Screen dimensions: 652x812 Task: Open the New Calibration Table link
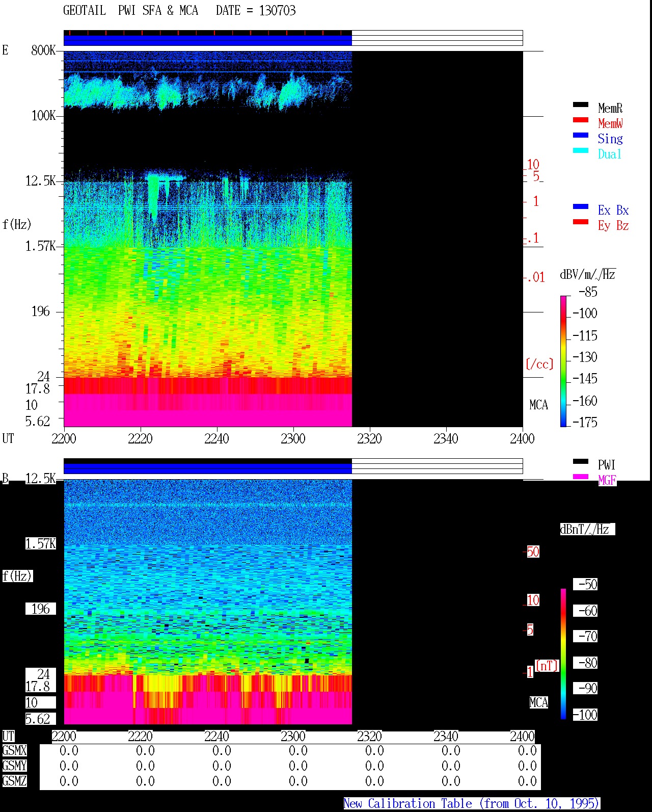471,803
